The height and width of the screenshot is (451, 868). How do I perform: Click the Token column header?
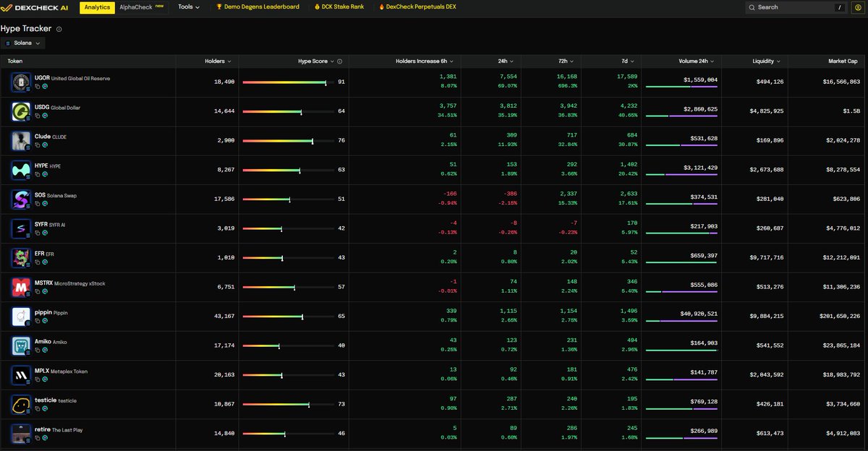coord(15,61)
